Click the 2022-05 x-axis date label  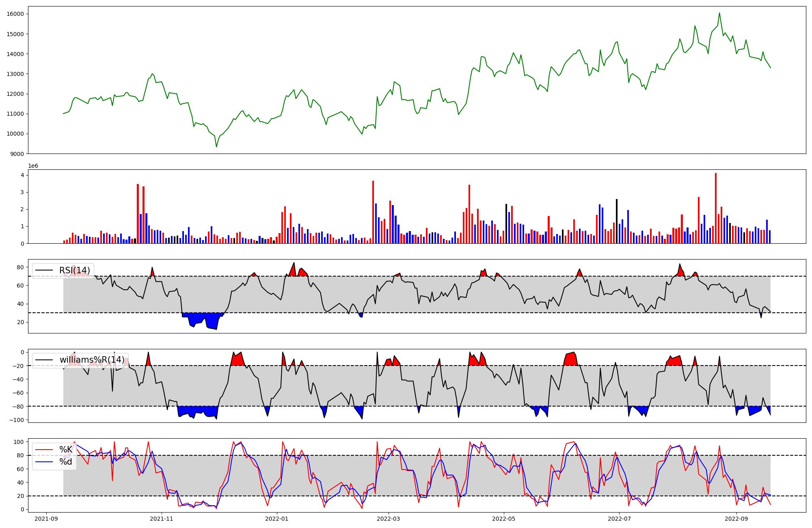504,519
